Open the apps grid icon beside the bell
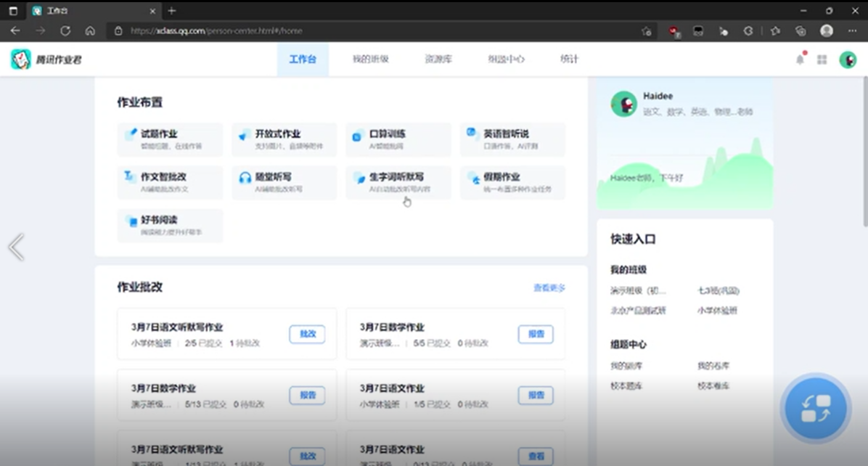 point(822,60)
